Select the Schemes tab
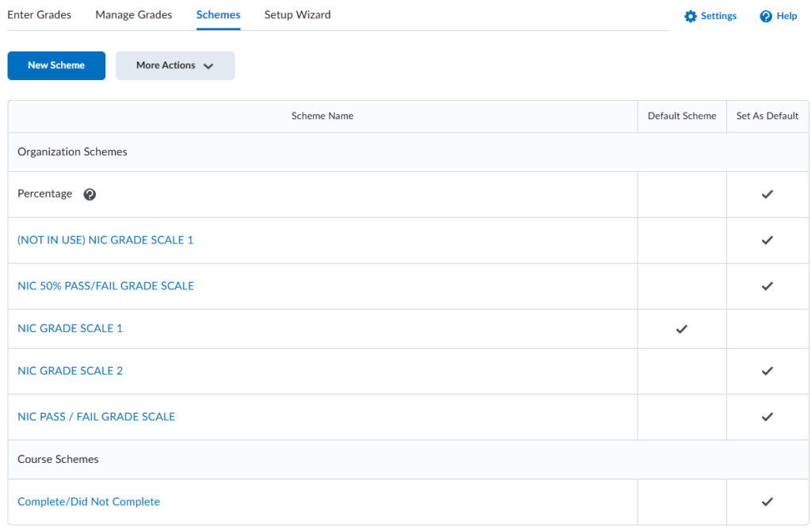The height and width of the screenshot is (528, 812). (218, 15)
